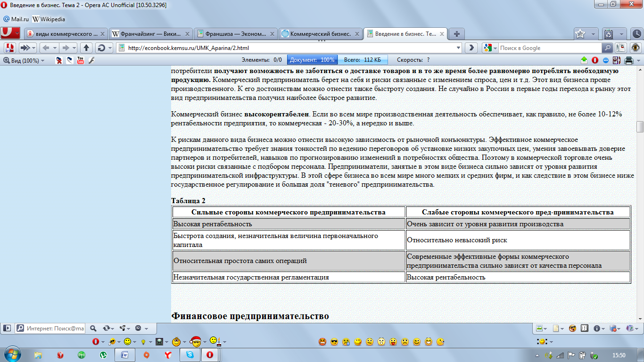Click the green upload arrow icon

[585, 60]
